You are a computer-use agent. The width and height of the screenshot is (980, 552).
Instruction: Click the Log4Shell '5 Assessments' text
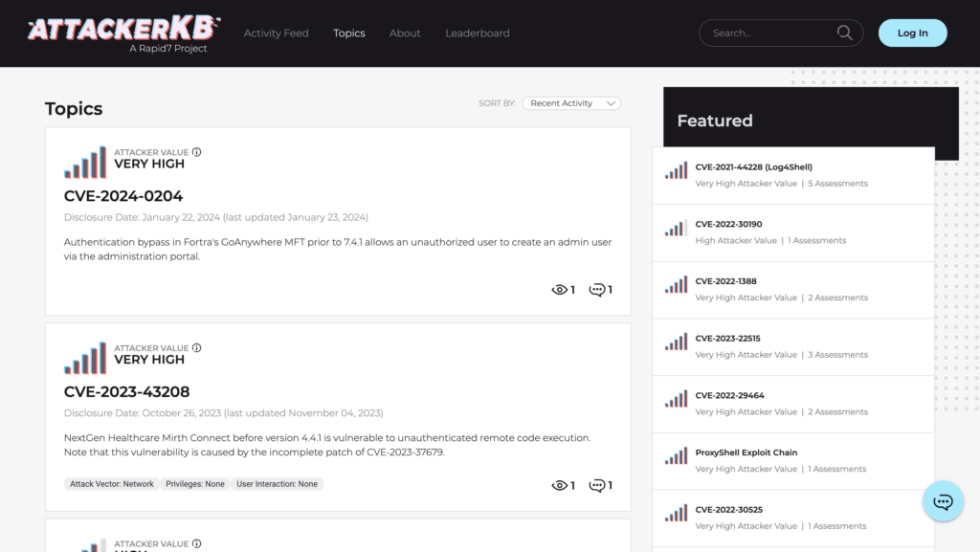pyautogui.click(x=837, y=184)
